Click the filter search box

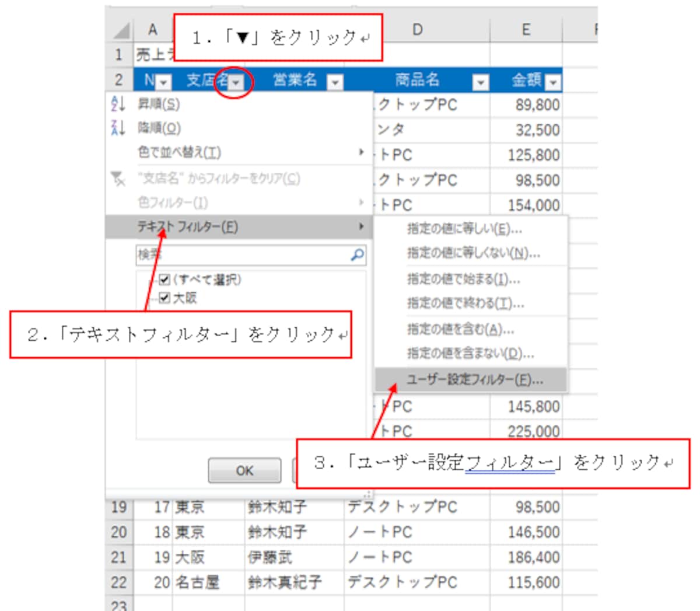point(251,255)
